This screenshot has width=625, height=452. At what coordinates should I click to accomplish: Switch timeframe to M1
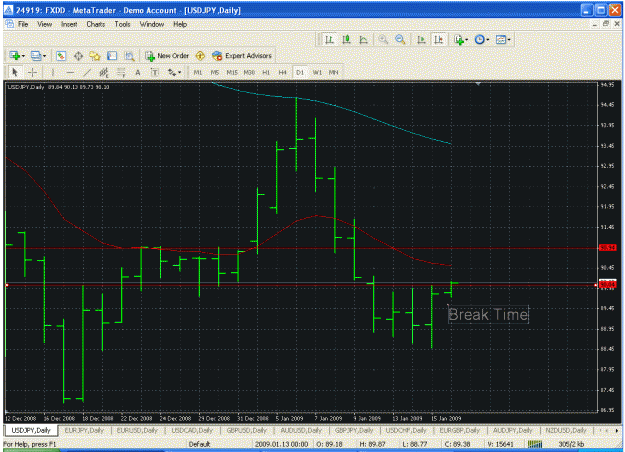[198, 72]
